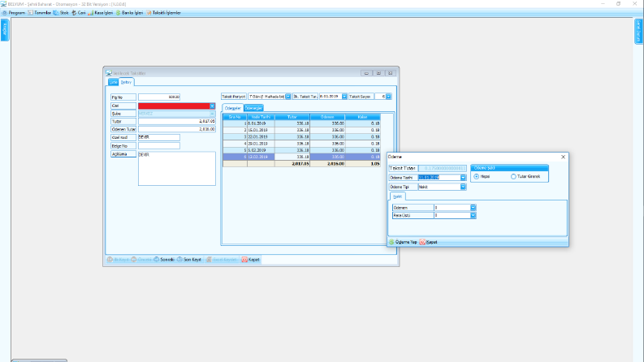Open the Kasa İşleri menu
Screen dimensions: 644x362
tap(100, 13)
